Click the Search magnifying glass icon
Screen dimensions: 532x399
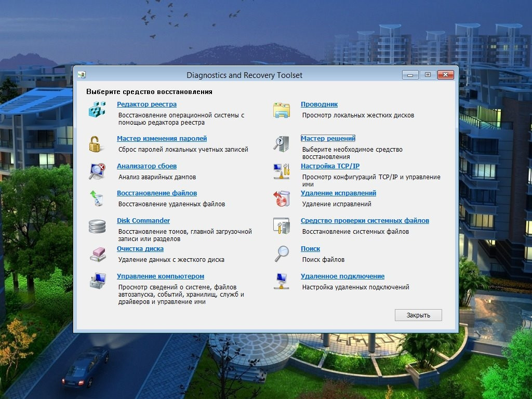(282, 254)
